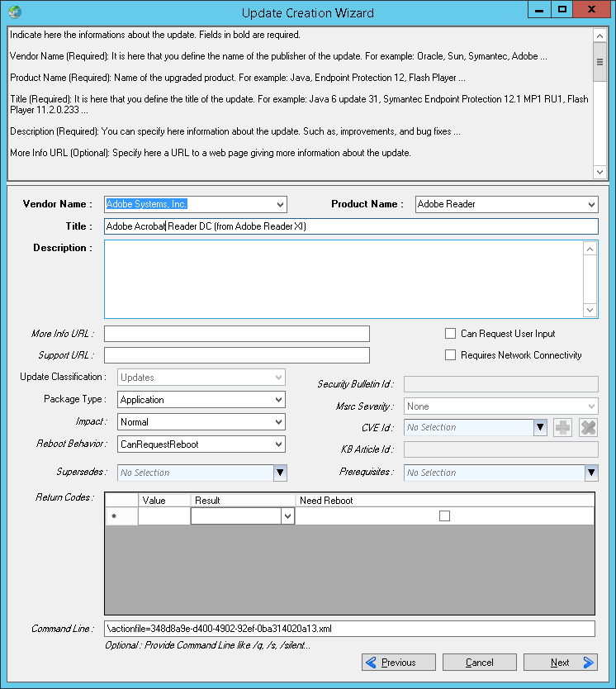Click the CVE Id add plus icon
Image resolution: width=616 pixels, height=689 pixels.
[562, 428]
